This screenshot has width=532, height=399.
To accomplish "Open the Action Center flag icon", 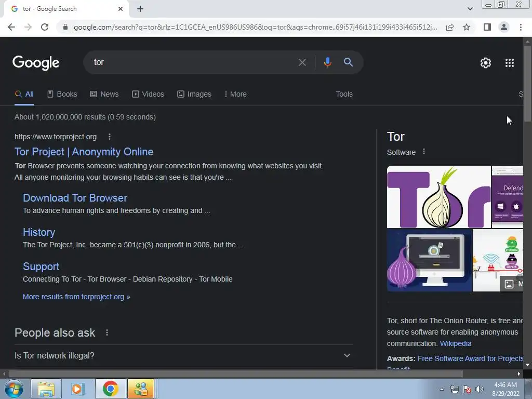I will (467, 389).
